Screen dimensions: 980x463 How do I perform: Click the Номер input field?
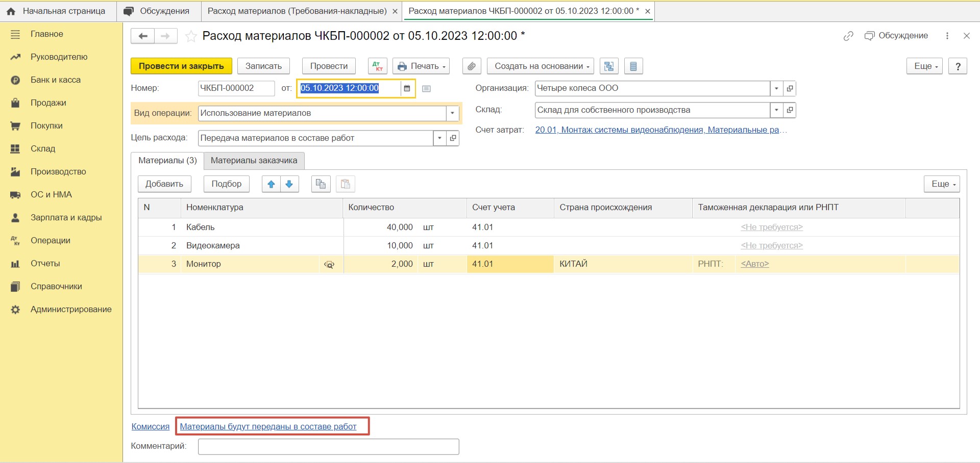coord(236,88)
